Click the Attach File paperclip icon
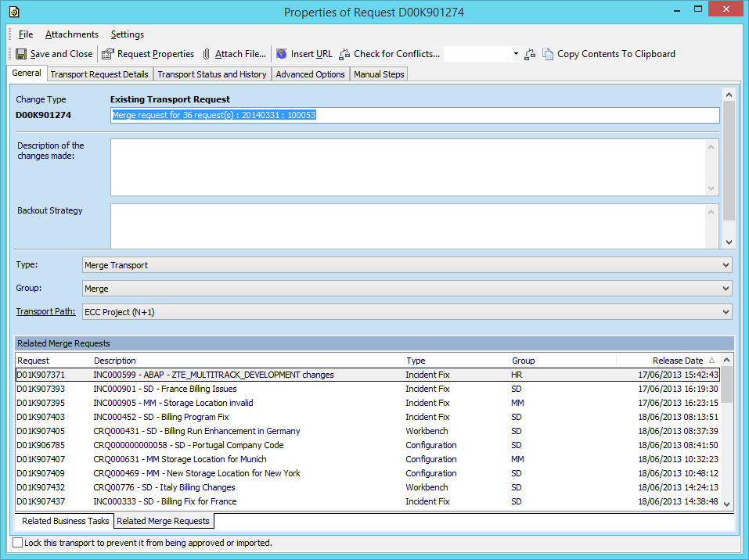 207,54
